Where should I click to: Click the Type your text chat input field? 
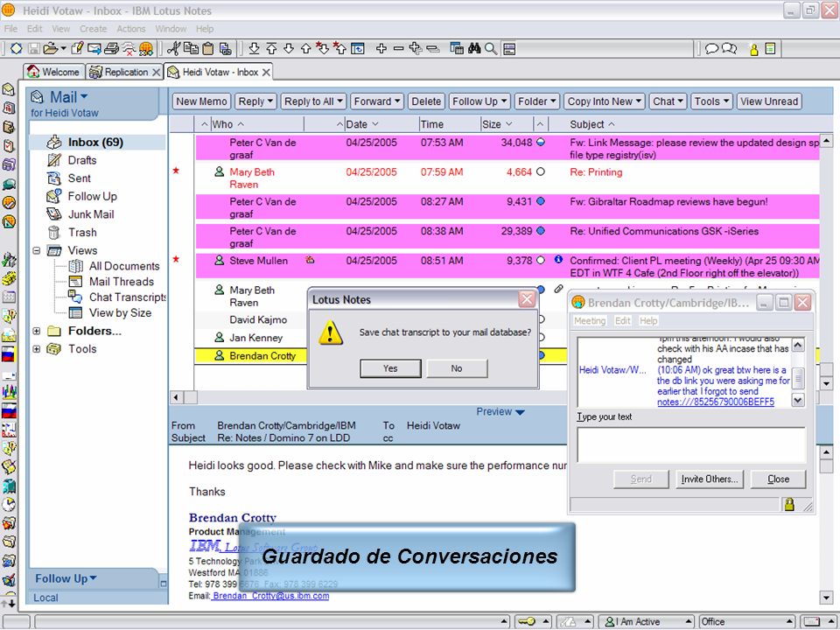tap(691, 444)
